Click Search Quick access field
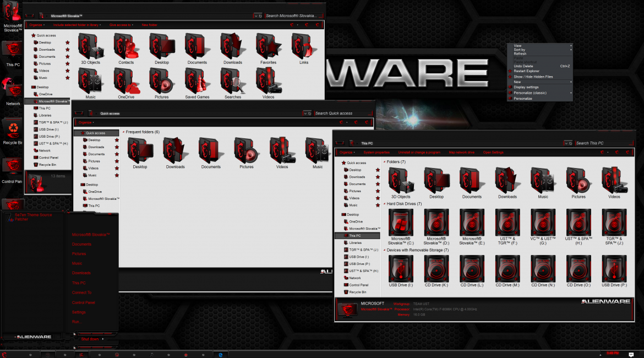 (x=343, y=113)
